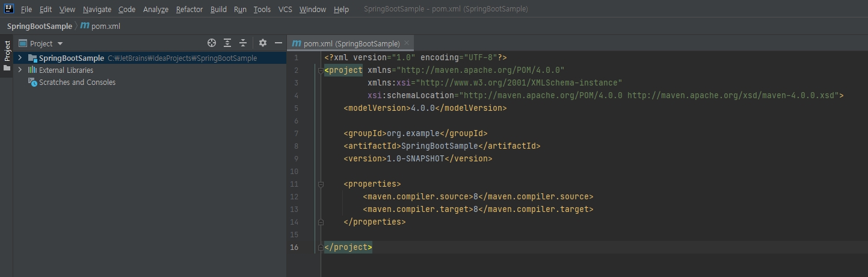Open the Tools menu
868x277 pixels.
[262, 10]
